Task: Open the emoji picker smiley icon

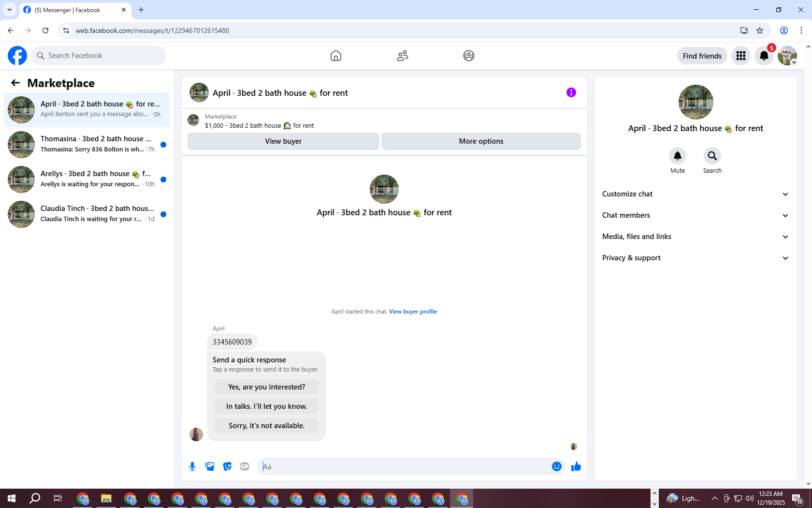Action: 557,466
